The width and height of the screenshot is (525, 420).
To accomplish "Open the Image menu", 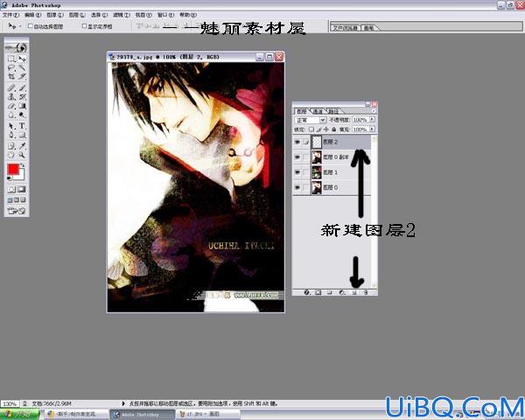I will 55,15.
